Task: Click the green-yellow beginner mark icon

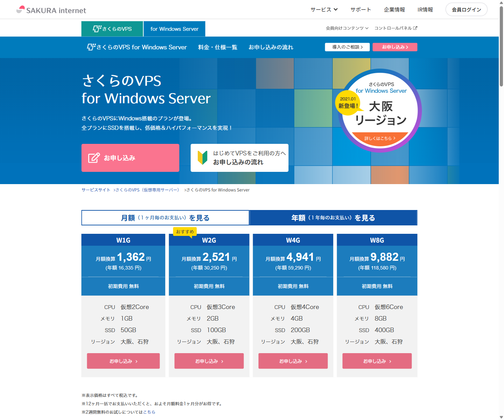Action: (x=203, y=158)
